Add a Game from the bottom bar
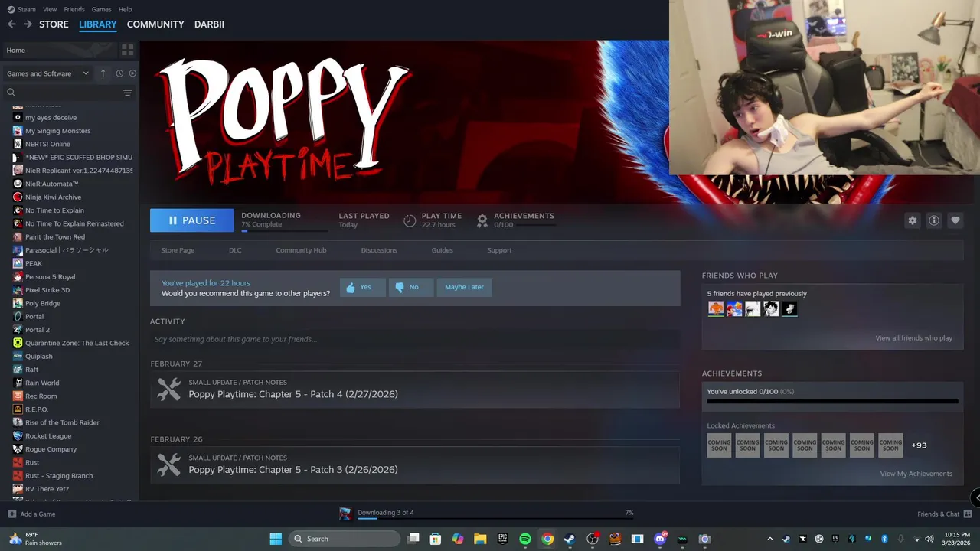This screenshot has height=551, width=980. [31, 514]
